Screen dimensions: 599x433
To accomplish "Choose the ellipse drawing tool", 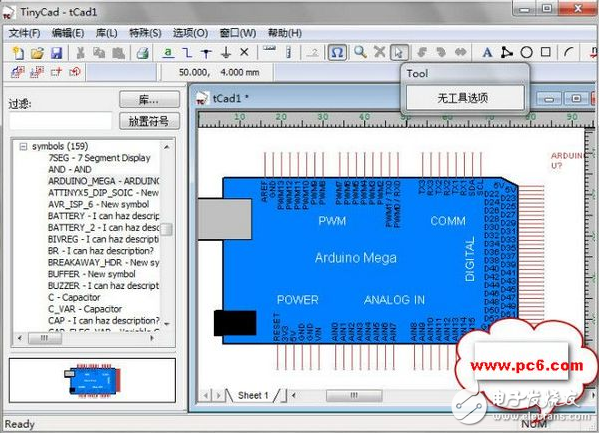I will [x=526, y=52].
